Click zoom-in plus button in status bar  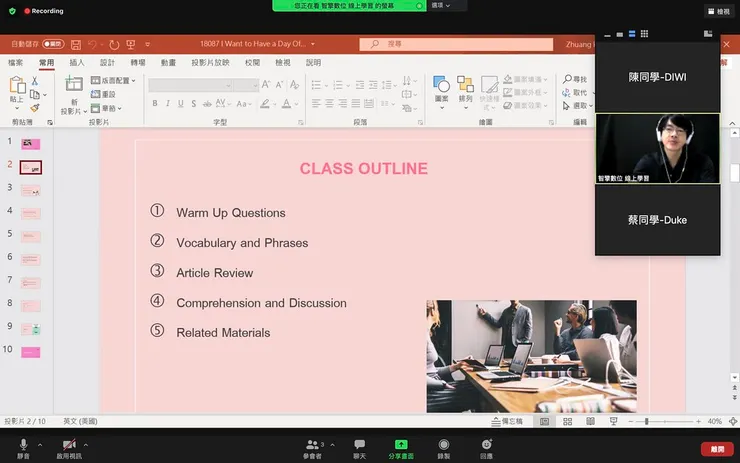pos(698,421)
